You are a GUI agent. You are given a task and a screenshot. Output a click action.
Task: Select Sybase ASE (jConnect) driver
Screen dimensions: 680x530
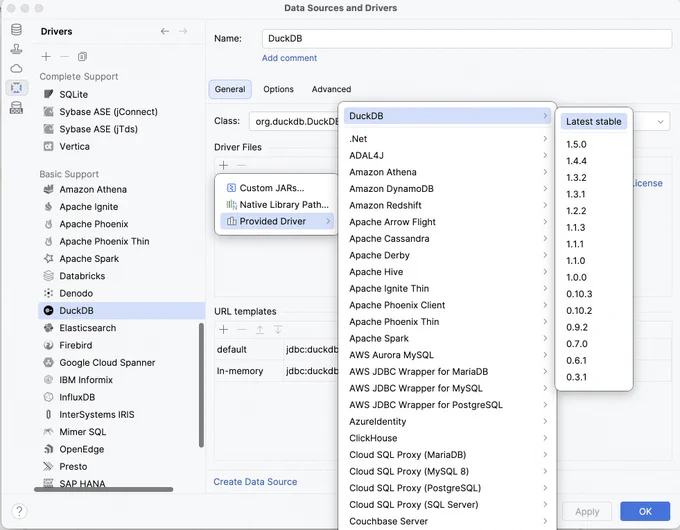pyautogui.click(x=121, y=111)
